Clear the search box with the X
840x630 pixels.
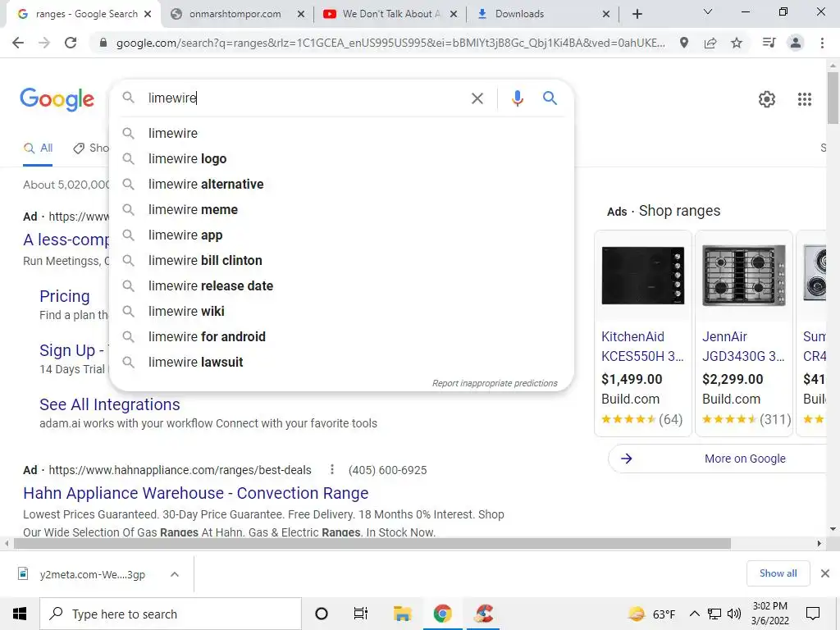477,98
